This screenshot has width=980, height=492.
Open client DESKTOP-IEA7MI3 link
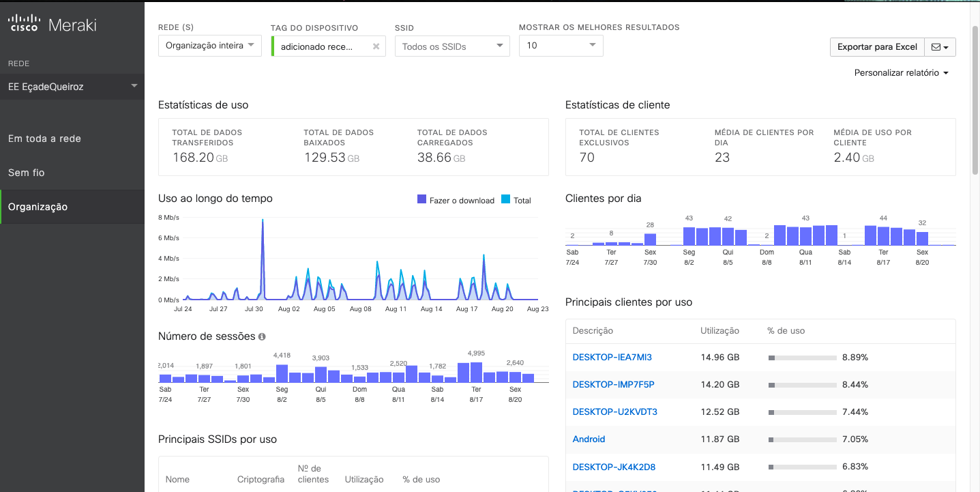click(x=612, y=357)
